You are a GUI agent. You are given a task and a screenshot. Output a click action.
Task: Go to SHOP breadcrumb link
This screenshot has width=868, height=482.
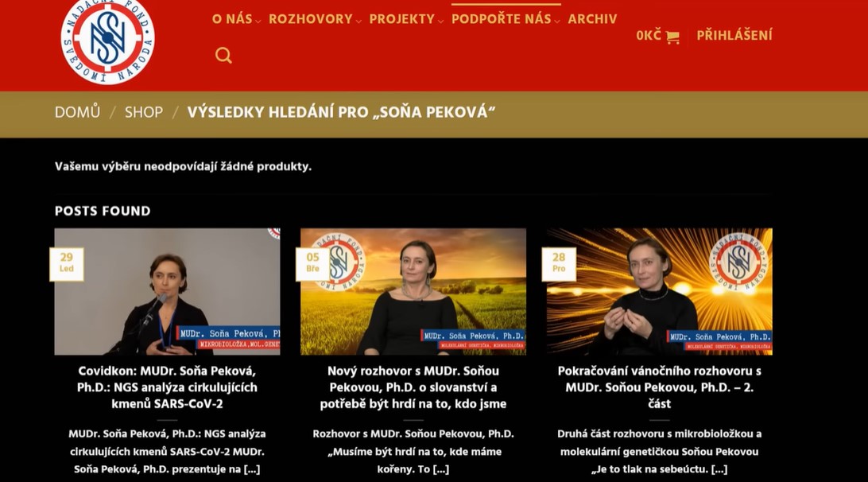pos(143,112)
